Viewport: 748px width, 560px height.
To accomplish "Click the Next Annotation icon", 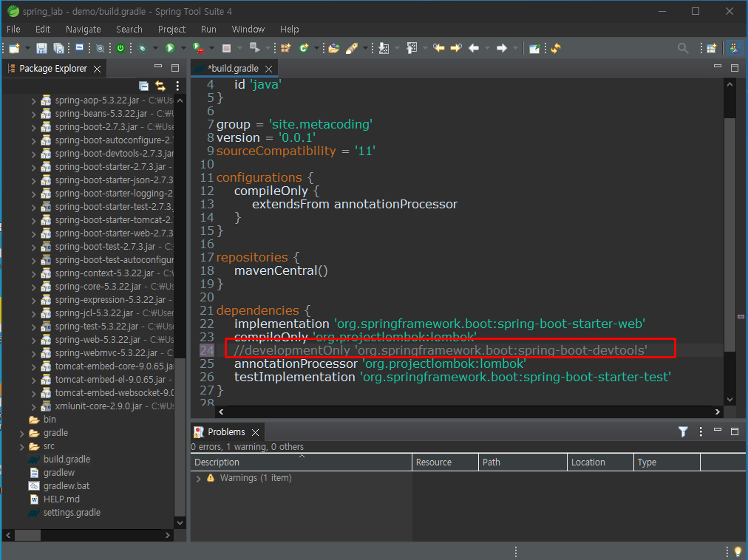I will pyautogui.click(x=384, y=48).
